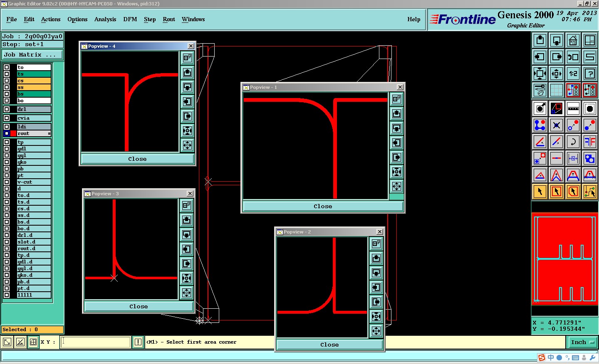Select the net selection tool
599x364 pixels.
[x=590, y=192]
